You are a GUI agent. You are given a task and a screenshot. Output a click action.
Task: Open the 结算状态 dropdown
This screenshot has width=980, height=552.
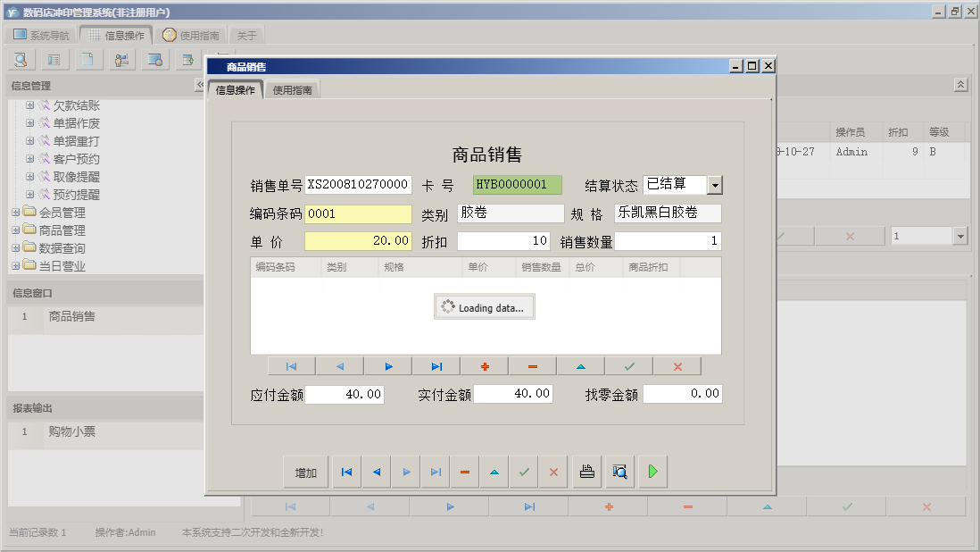tap(715, 185)
